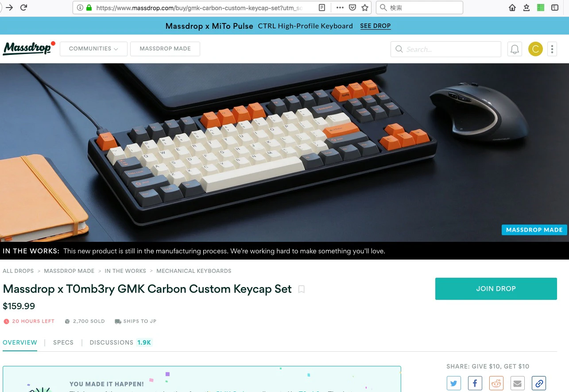Switch to the Specs tab

pyautogui.click(x=63, y=342)
